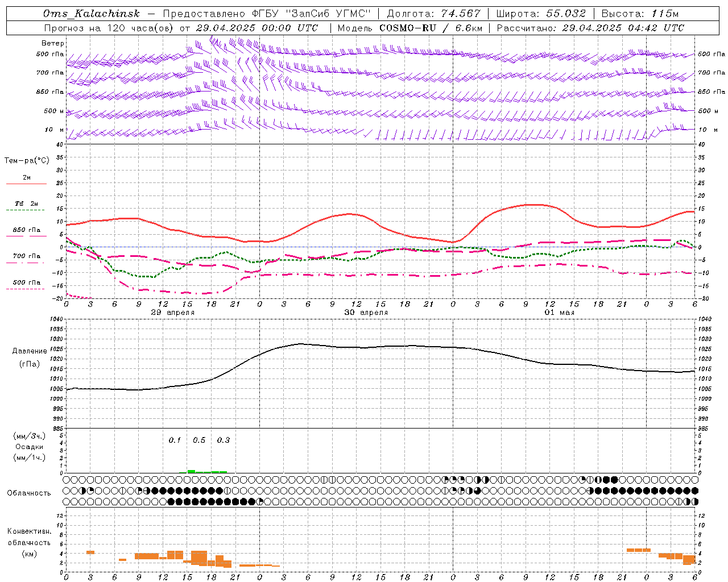
Task: Click the '850 гПа' temperature legend entry
Action: tap(27, 230)
